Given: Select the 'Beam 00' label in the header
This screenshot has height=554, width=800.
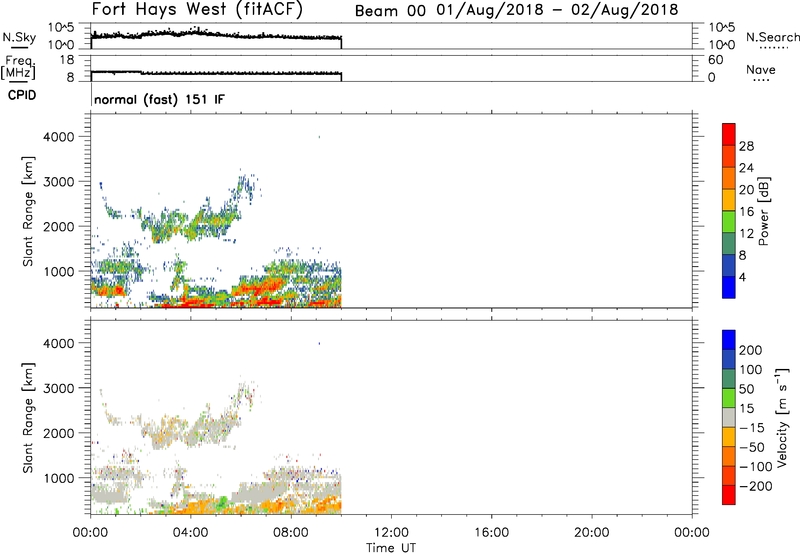Looking at the screenshot, I should [x=390, y=11].
